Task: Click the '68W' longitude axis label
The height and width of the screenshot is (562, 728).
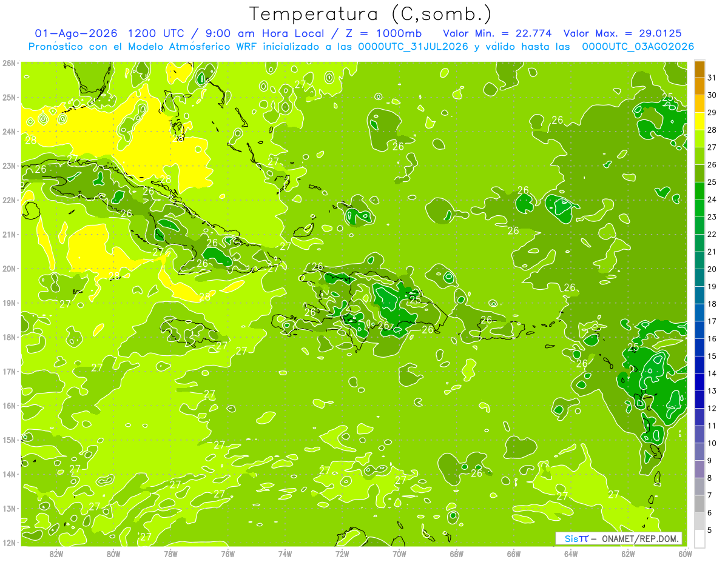Action: (x=457, y=554)
